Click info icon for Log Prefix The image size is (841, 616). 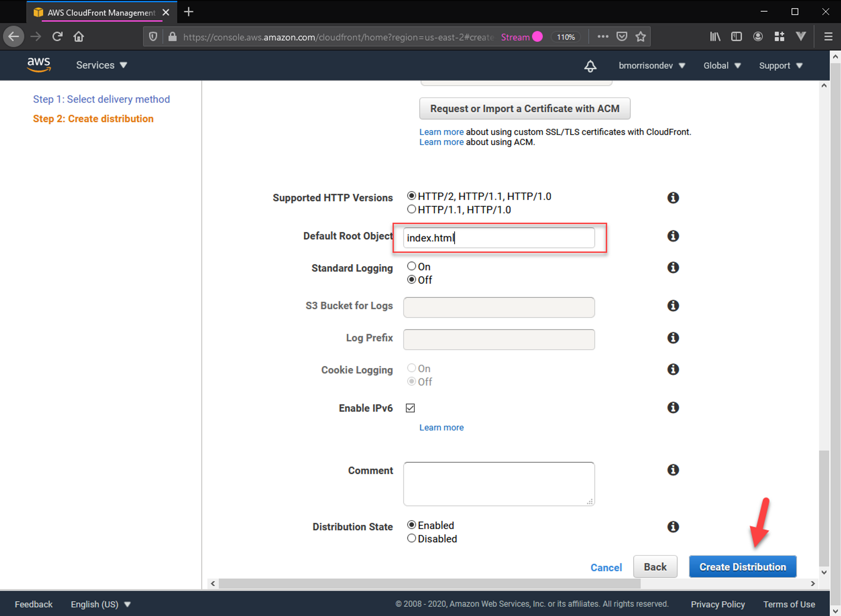673,337
